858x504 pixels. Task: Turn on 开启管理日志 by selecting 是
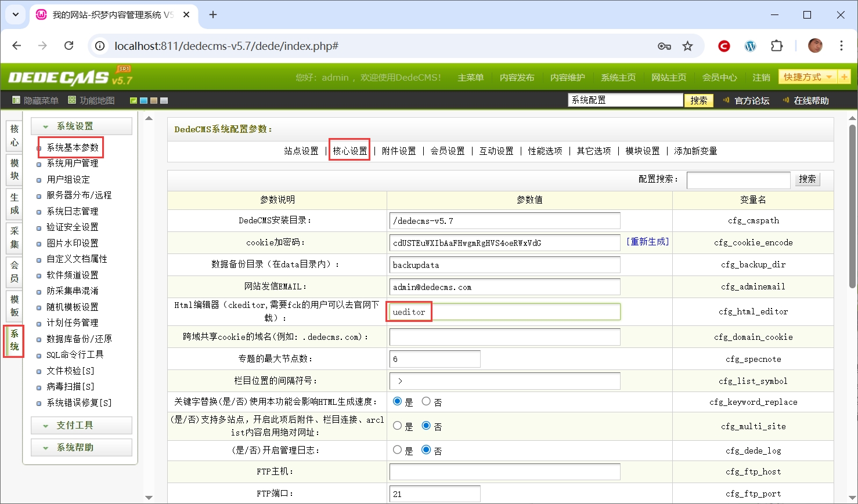pos(398,450)
